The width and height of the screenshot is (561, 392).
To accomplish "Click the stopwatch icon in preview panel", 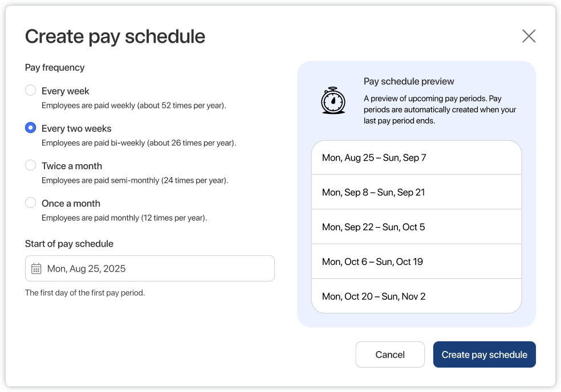I will point(333,100).
